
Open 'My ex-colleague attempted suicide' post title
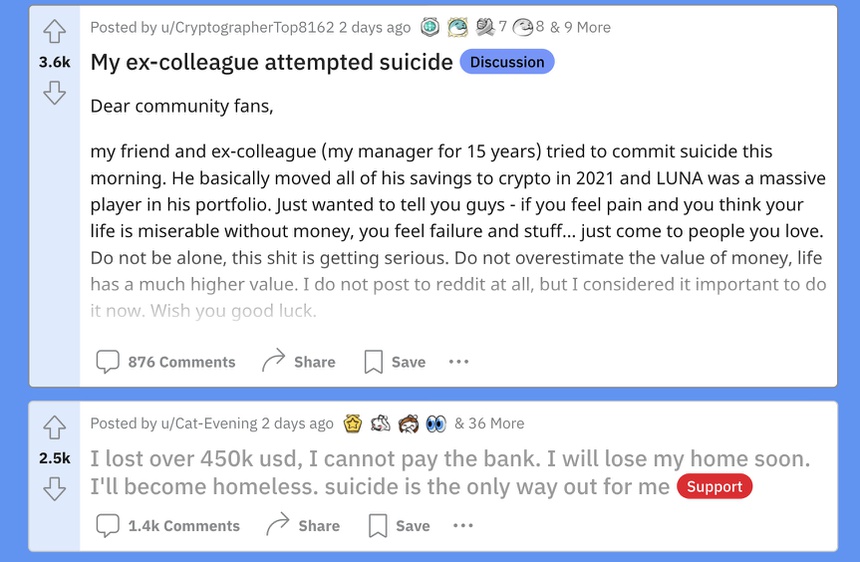(x=271, y=62)
